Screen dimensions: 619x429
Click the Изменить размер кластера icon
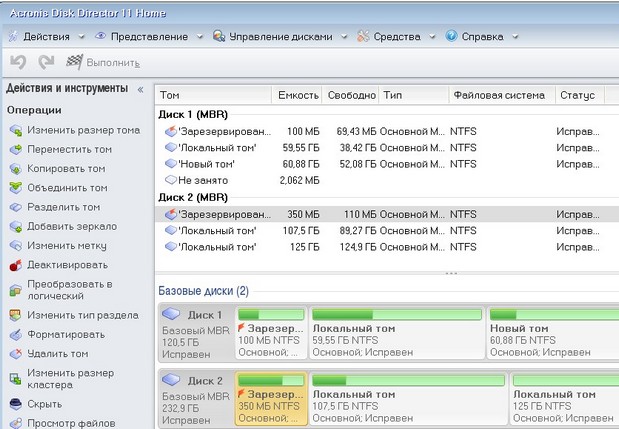pyautogui.click(x=15, y=379)
